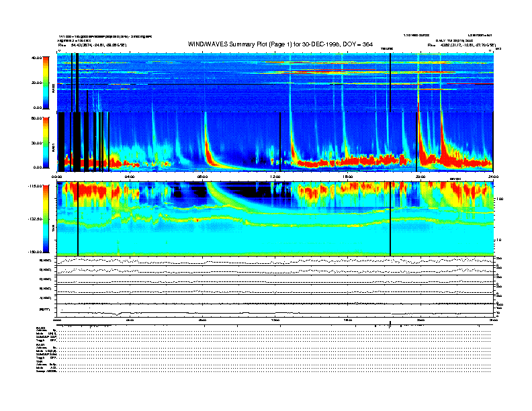Click the WIND/WAVES Summary Plot title
Screen dimensions: 532x411
coord(280,44)
